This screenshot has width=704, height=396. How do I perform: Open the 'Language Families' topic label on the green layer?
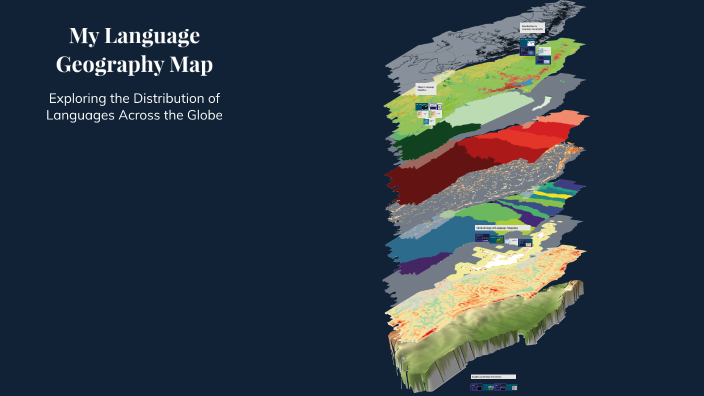coord(426,89)
